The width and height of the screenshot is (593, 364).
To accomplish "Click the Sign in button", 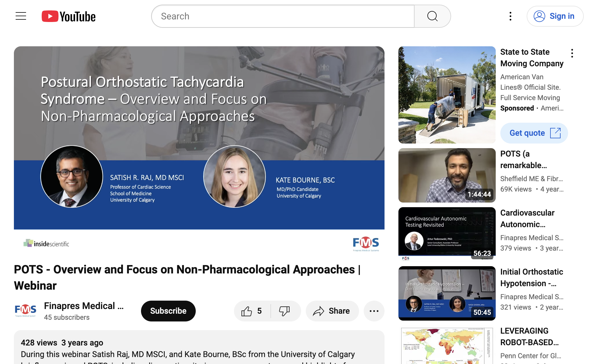I will pos(555,16).
